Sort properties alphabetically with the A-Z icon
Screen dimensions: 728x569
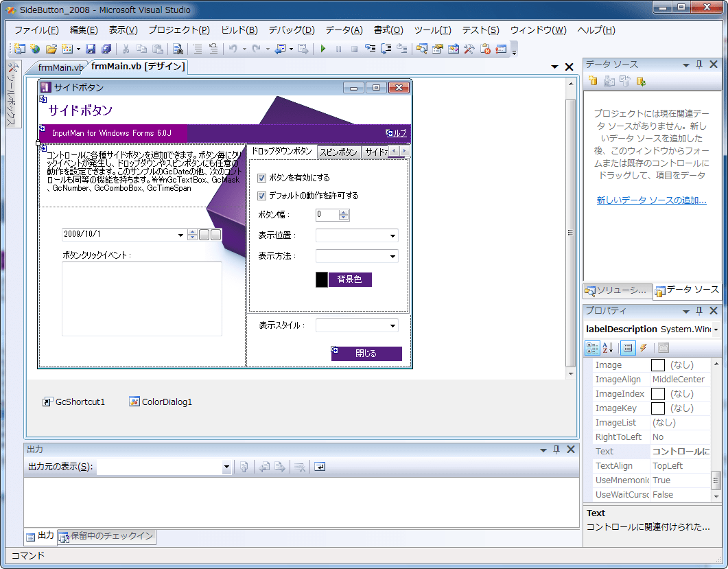607,348
